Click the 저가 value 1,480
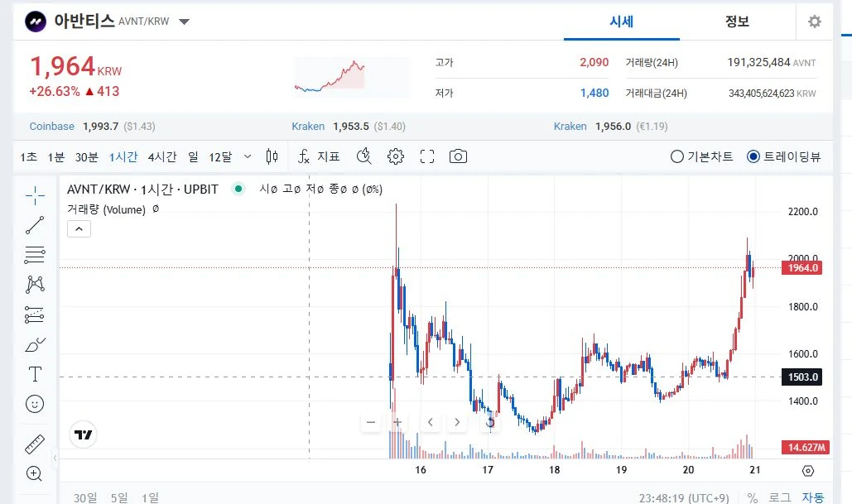The width and height of the screenshot is (852, 504). coord(594,93)
